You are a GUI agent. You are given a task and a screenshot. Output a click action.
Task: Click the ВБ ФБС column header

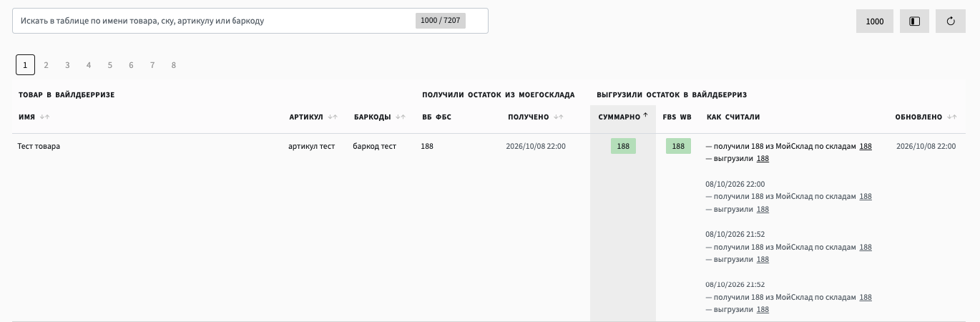[x=436, y=117]
